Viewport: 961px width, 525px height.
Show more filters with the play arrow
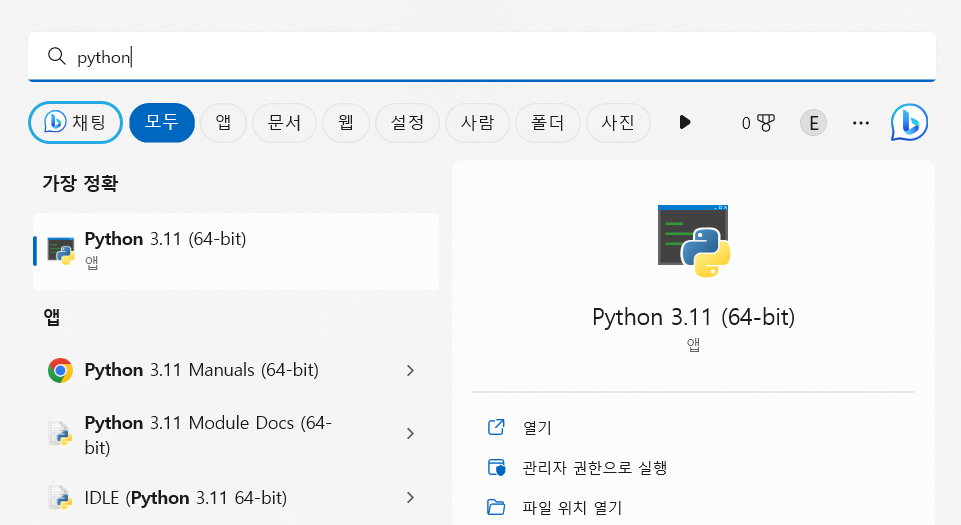(x=685, y=123)
